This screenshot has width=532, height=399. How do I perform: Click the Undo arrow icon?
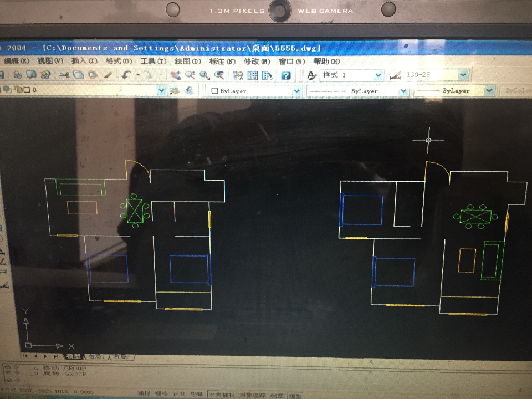(x=126, y=75)
